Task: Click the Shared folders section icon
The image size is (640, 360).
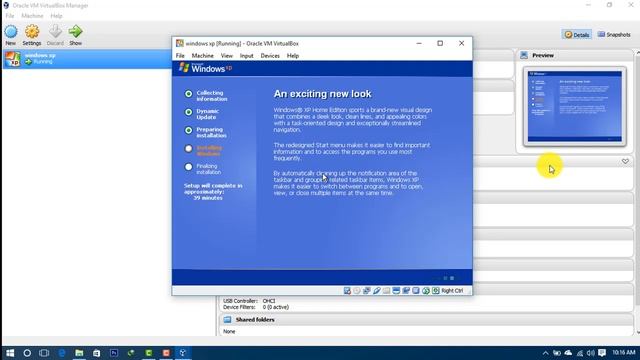Action: (x=227, y=320)
